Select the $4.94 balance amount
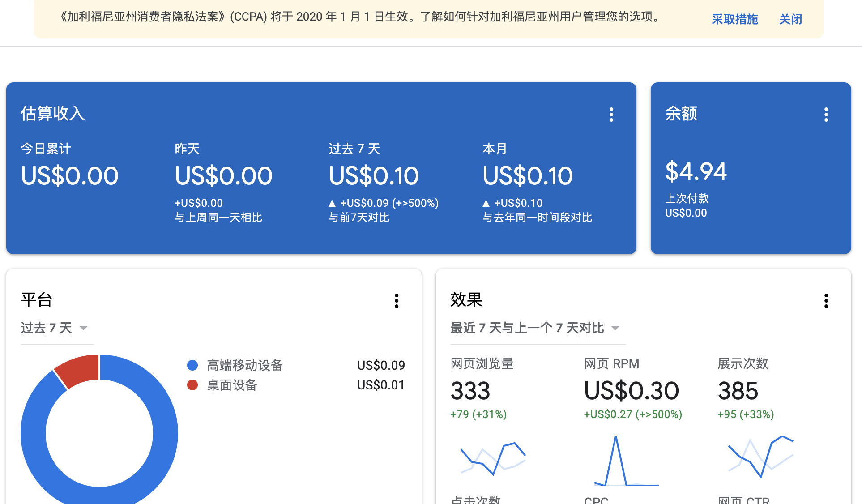This screenshot has width=862, height=504. [x=696, y=171]
